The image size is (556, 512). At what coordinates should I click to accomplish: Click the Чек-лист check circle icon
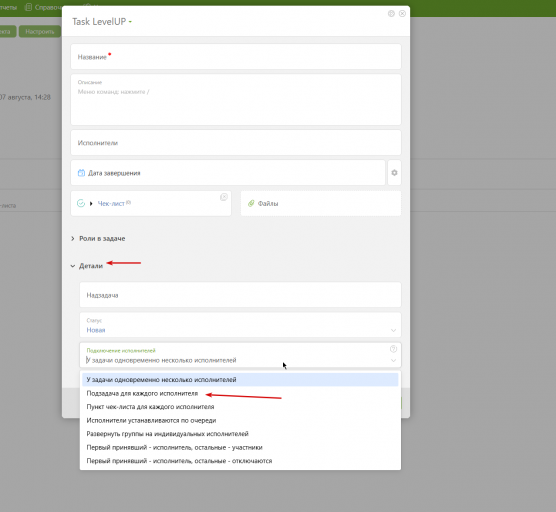click(x=81, y=203)
